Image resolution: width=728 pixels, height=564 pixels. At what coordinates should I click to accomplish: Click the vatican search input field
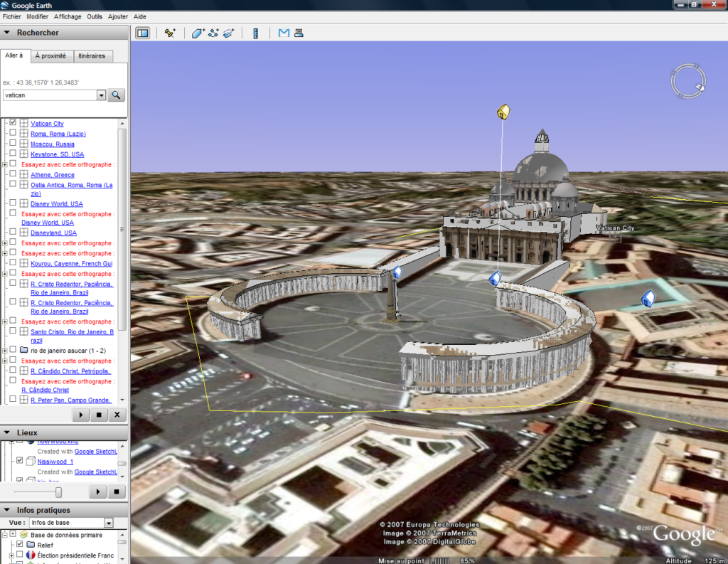point(50,95)
